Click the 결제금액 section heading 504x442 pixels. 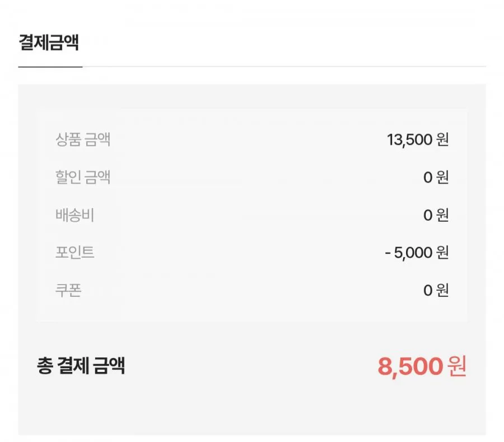[x=49, y=43]
